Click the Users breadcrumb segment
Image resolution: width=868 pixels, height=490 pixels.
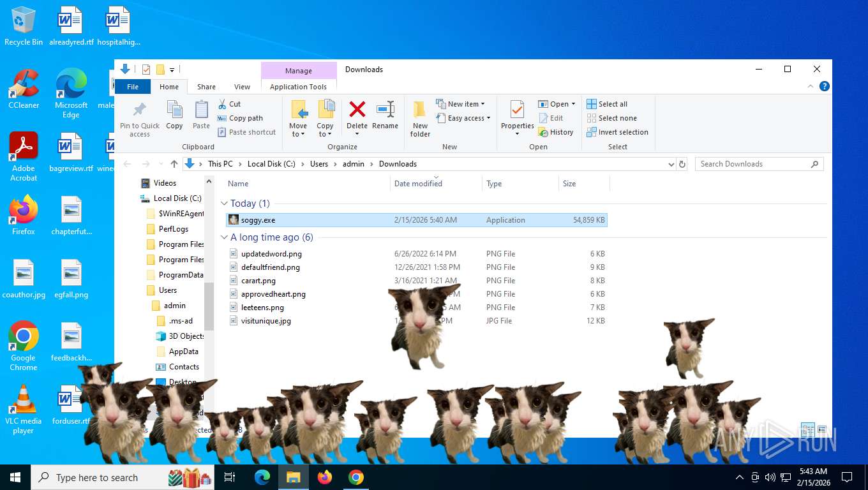[319, 164]
